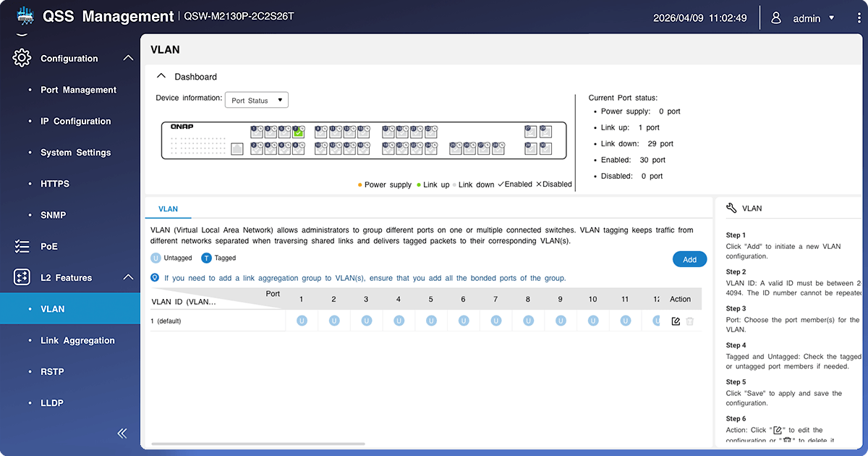Image resolution: width=868 pixels, height=456 pixels.
Task: Click the management port icon on switch diagram
Action: point(237,149)
